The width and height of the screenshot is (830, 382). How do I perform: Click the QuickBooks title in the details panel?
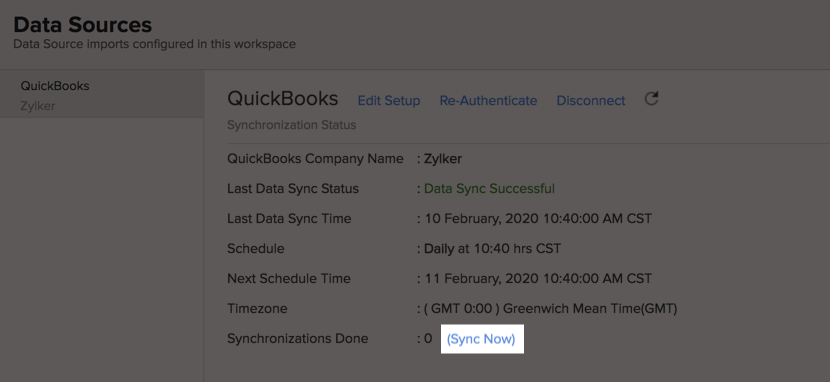(283, 98)
